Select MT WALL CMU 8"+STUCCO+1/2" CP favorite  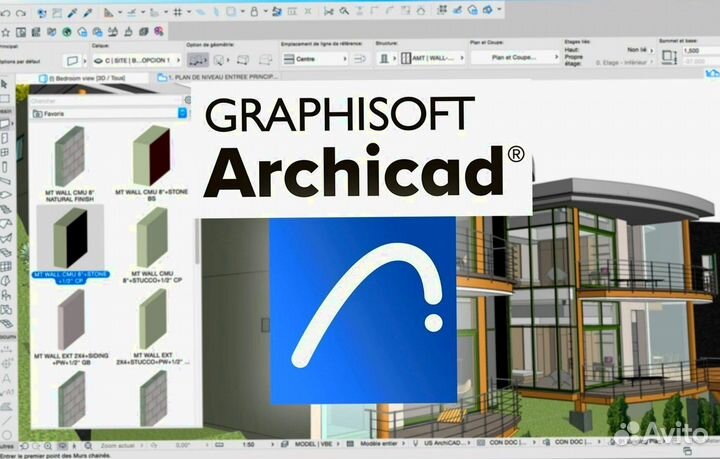point(152,245)
